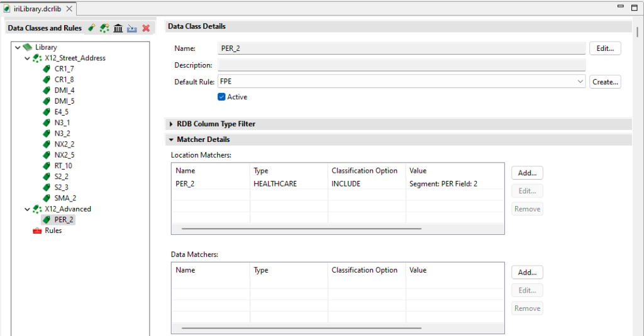Viewport: 644px width, 336px height.
Task: Click the iriLibrary.dcrlib tab file icon
Action: click(x=6, y=9)
